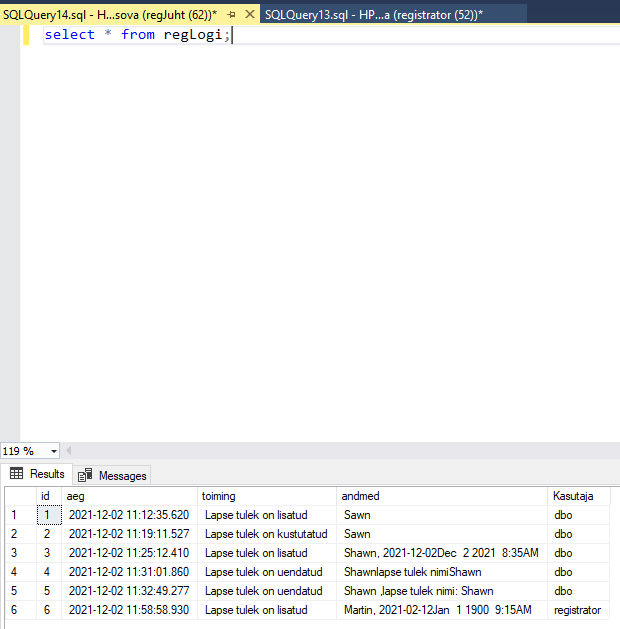Switch to the SQLQuery13.sql tab
The height and width of the screenshot is (629, 620).
click(x=373, y=15)
